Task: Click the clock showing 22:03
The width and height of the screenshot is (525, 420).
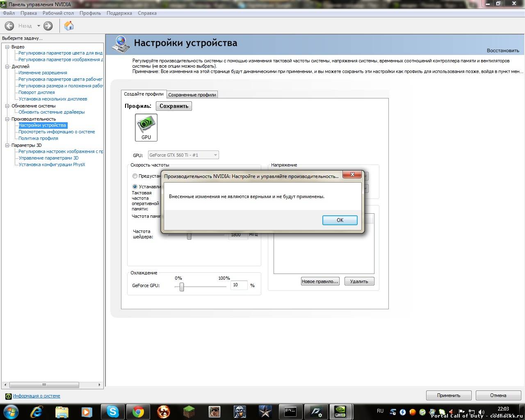Action: pos(503,409)
